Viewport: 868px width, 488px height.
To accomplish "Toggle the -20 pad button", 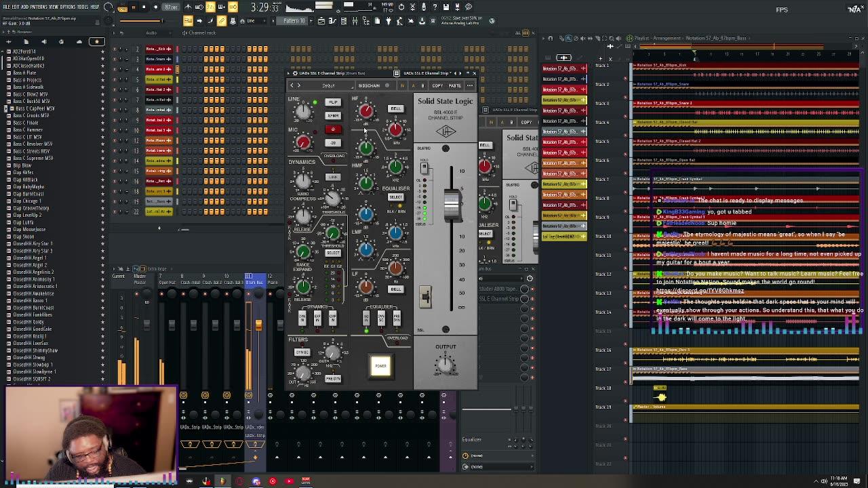I will point(332,143).
